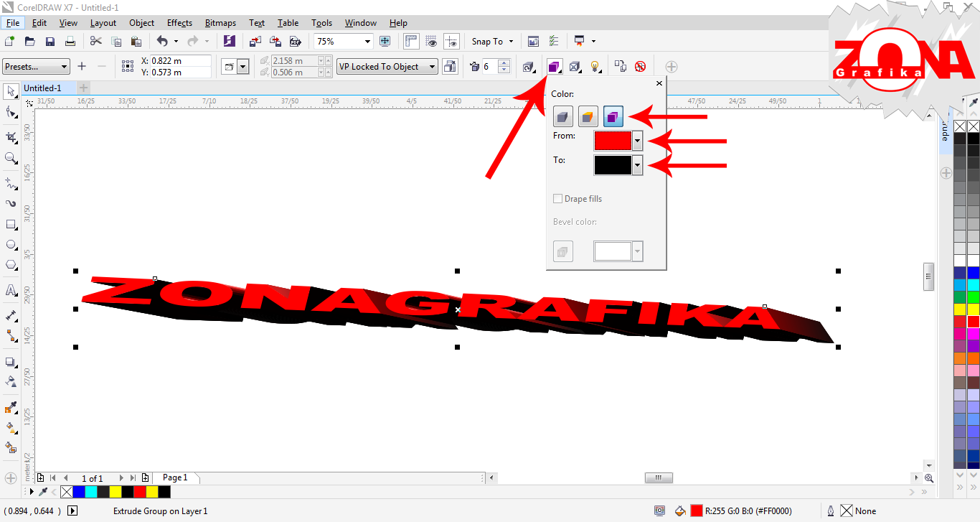The image size is (980, 522).
Task: Click the red From color swatch
Action: point(613,141)
